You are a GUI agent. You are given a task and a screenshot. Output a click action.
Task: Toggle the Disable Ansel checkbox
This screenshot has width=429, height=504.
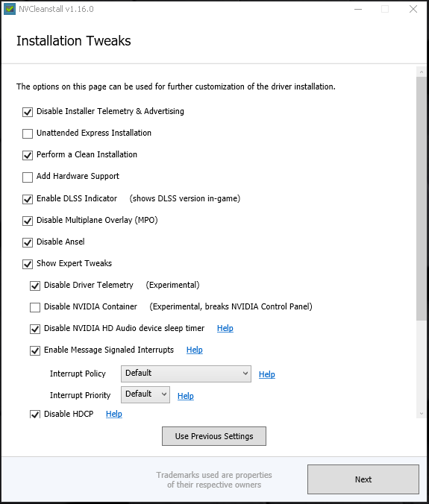pyautogui.click(x=28, y=242)
